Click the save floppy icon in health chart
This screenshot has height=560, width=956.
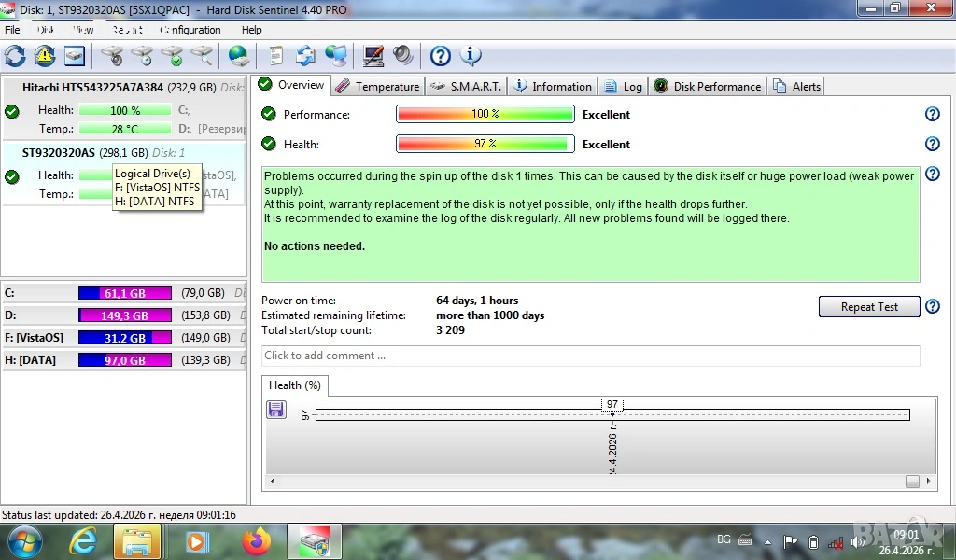coord(276,410)
